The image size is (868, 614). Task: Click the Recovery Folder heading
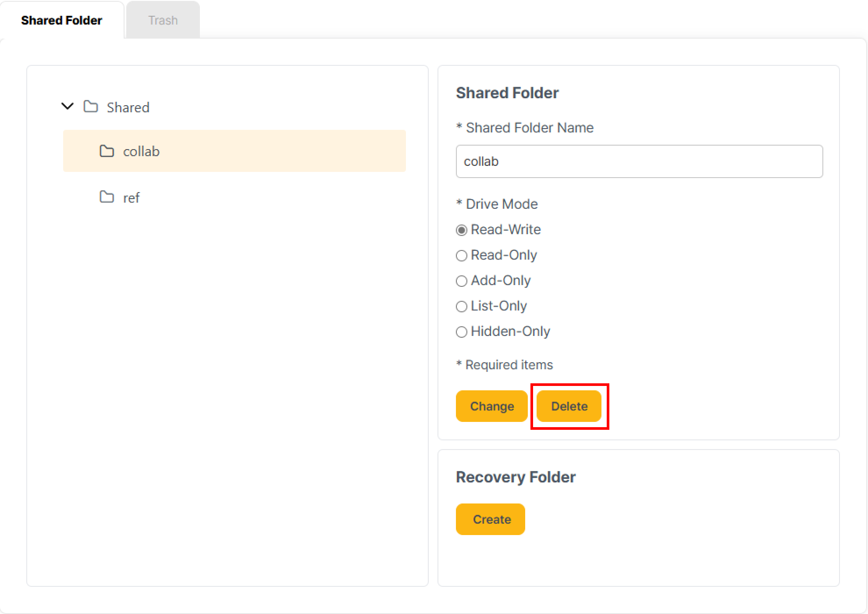[x=516, y=477]
